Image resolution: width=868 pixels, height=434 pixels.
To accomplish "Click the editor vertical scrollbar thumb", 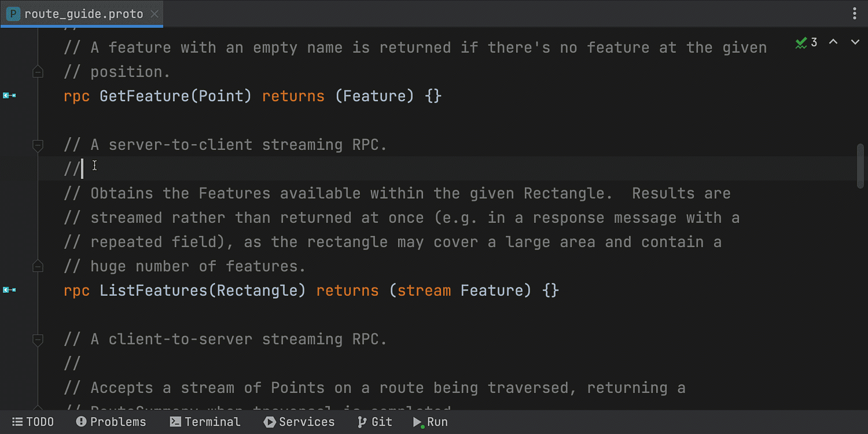I will click(x=860, y=166).
